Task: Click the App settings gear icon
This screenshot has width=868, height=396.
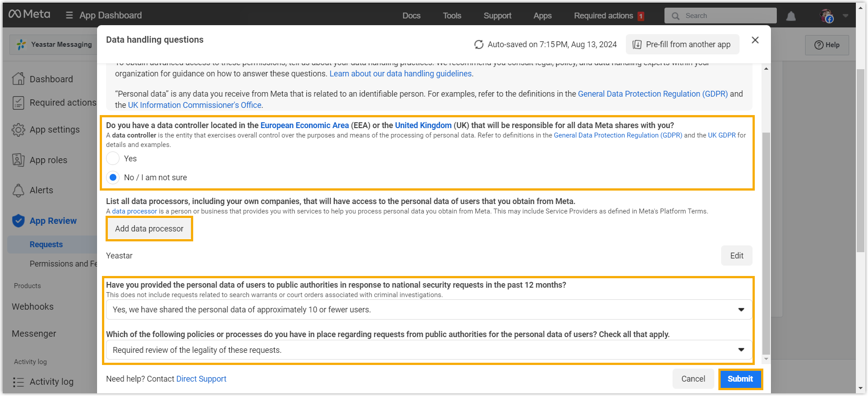Action: coord(18,130)
